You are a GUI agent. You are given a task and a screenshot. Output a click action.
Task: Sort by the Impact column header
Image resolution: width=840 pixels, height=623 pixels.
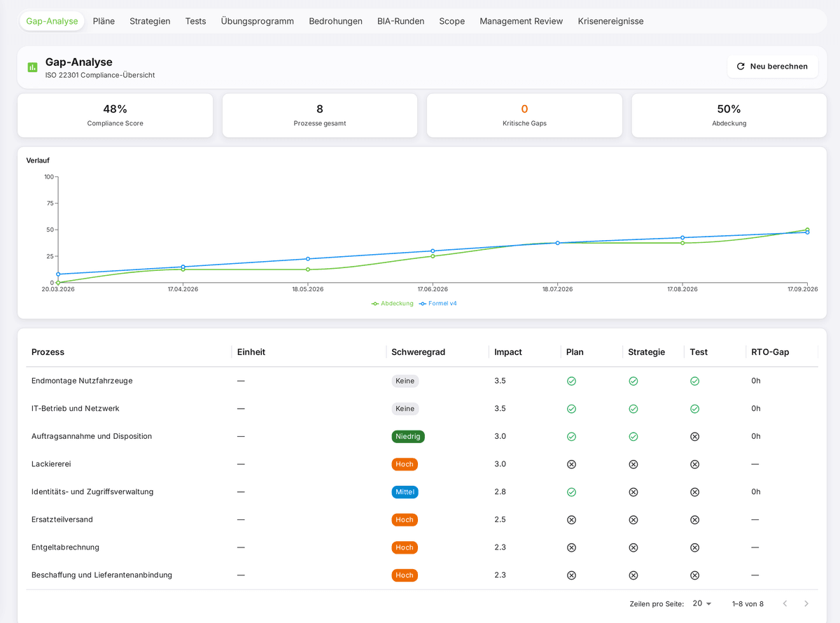(508, 352)
